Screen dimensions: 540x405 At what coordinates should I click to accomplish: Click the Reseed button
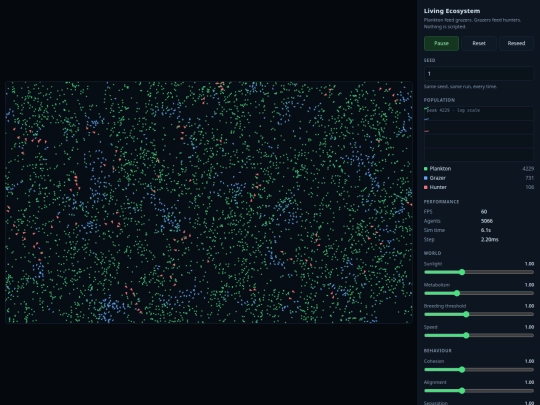pos(516,43)
